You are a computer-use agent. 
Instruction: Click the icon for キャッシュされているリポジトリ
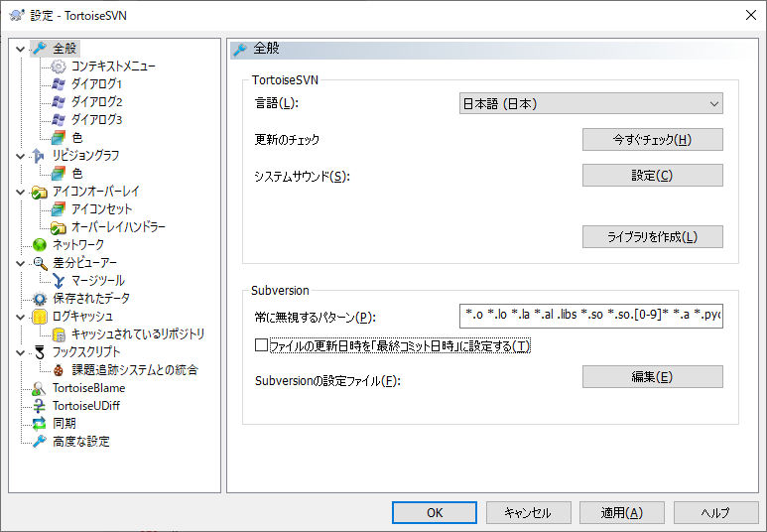59,334
